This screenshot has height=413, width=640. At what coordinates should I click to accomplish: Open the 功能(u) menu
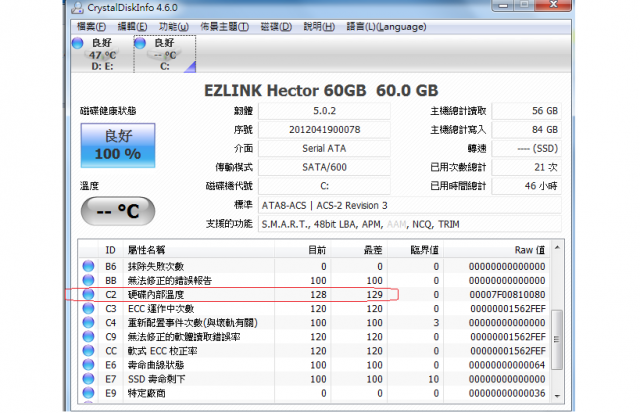point(174,27)
